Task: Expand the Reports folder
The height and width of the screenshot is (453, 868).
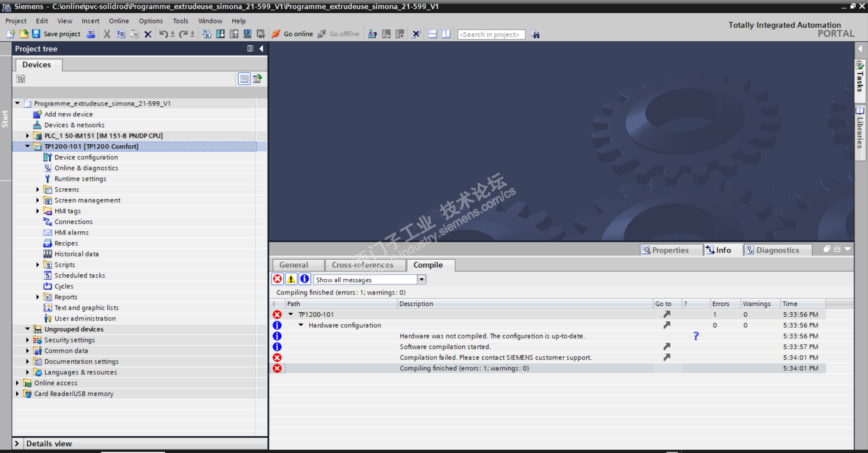Action: click(x=38, y=297)
